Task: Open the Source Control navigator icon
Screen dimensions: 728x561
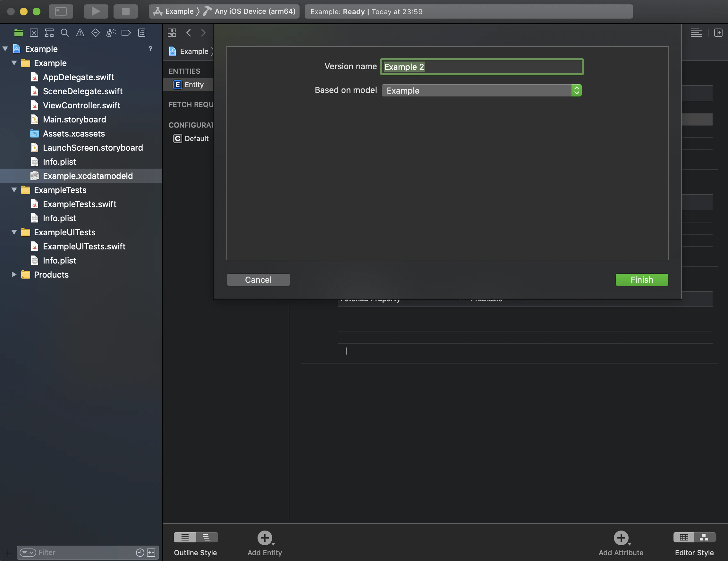Action: (34, 33)
